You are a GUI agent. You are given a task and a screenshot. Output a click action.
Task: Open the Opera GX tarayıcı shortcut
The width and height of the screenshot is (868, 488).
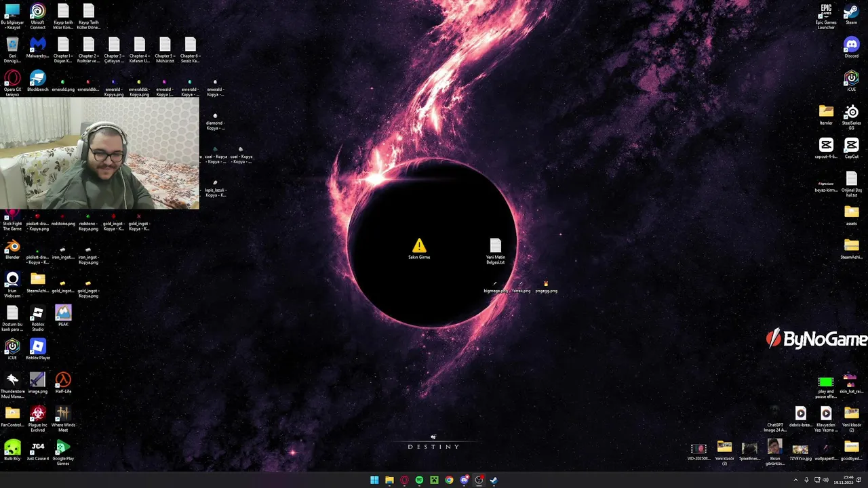[12, 83]
